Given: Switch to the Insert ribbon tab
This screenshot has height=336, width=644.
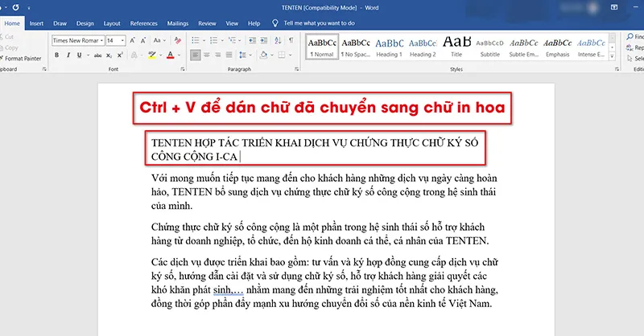Looking at the screenshot, I should point(36,23).
